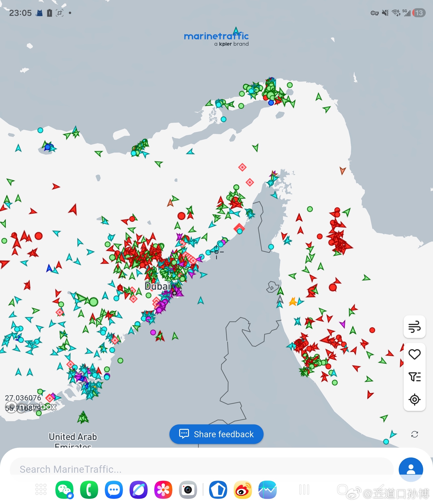Open favorites with the heart icon
Image resolution: width=433 pixels, height=504 pixels.
click(x=414, y=354)
